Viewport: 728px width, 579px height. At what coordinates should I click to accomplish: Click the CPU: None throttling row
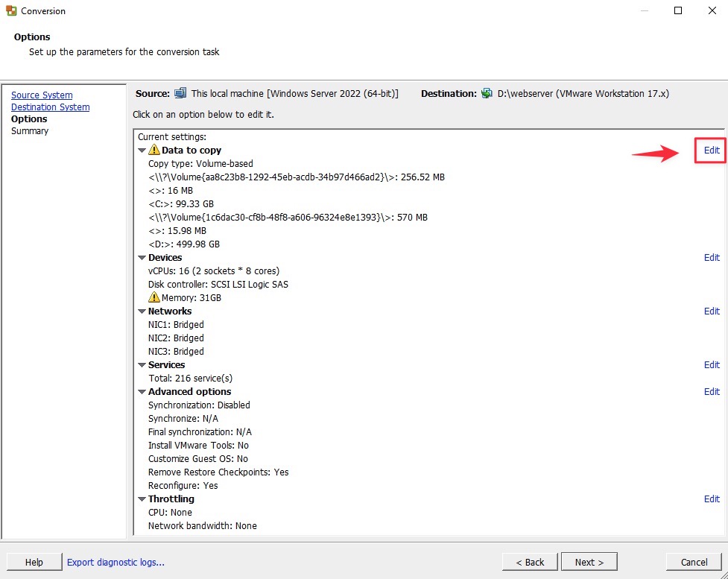click(170, 513)
